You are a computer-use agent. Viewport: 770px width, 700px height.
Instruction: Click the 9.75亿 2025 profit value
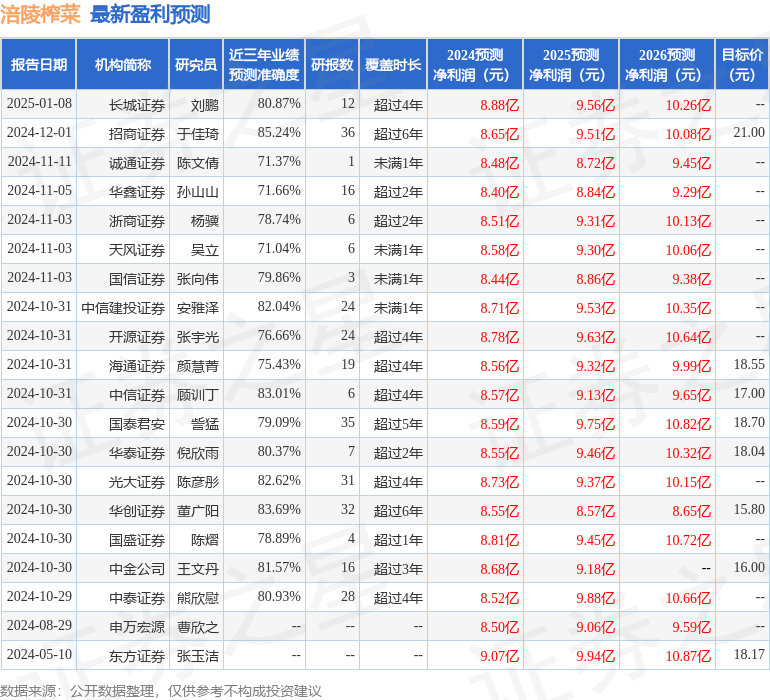595,424
